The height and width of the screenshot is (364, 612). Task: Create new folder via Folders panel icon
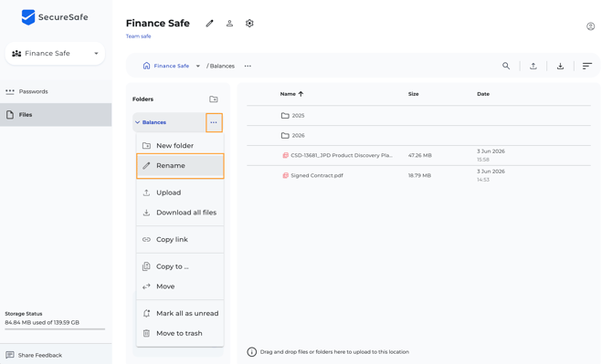214,99
